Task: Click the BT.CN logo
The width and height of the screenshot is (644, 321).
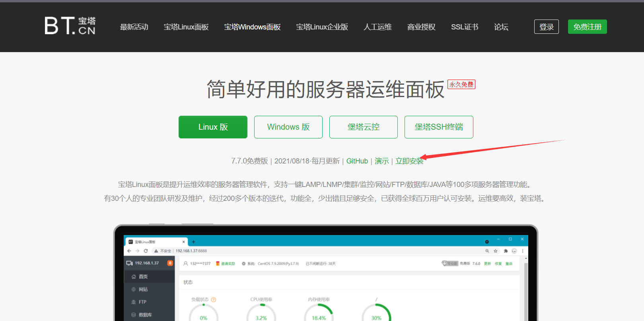Action: 70,26
